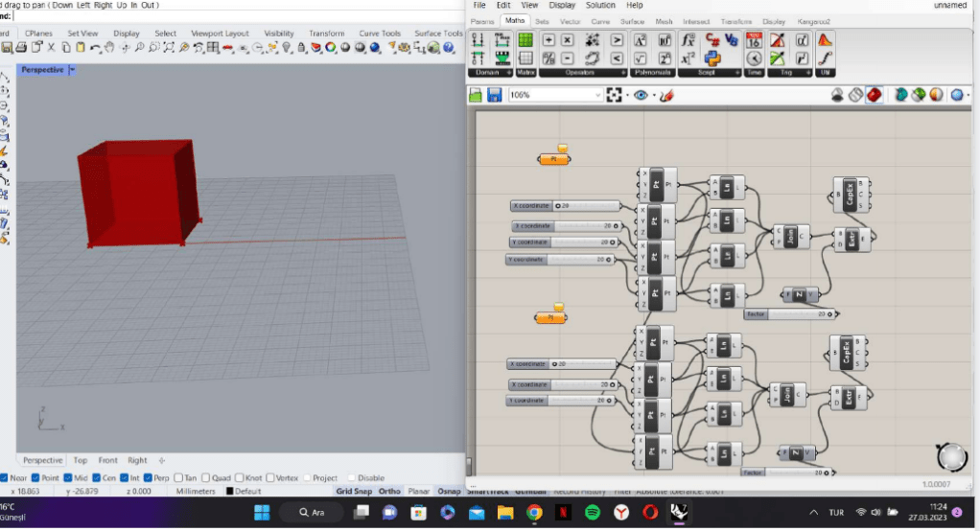Click the Larger Than operator icon
This screenshot has width=980, height=531.
[x=617, y=39]
